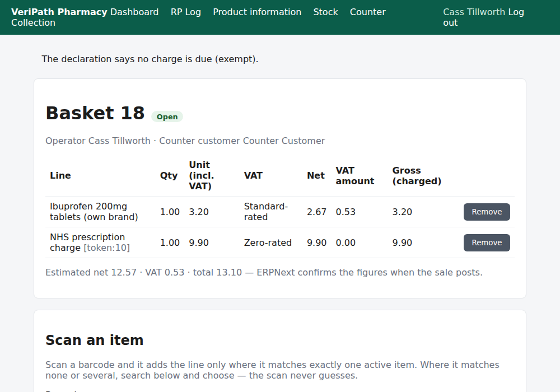Click the Operator Cass Tillworth subtitle line

coord(185,141)
